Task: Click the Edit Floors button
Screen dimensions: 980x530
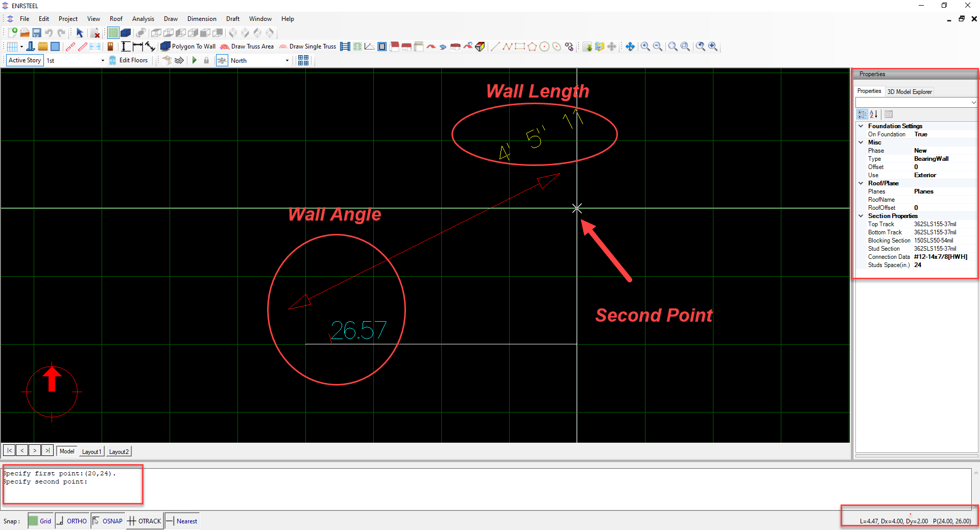Action: [x=129, y=60]
